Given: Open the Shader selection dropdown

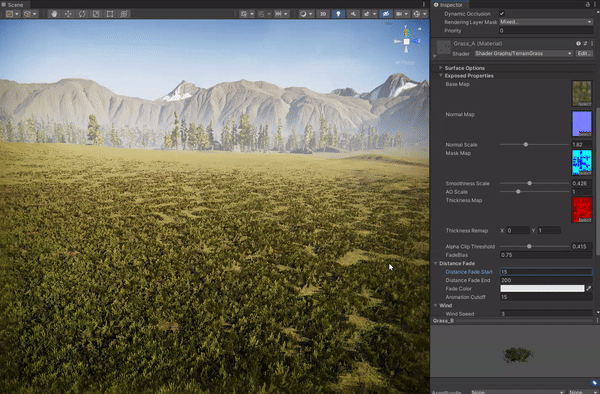Looking at the screenshot, I should tap(524, 54).
